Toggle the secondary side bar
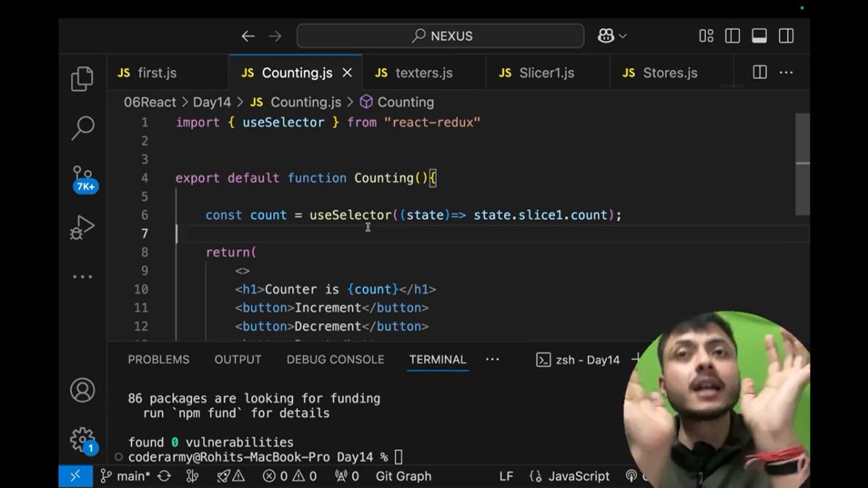This screenshot has height=488, width=868. point(786,36)
